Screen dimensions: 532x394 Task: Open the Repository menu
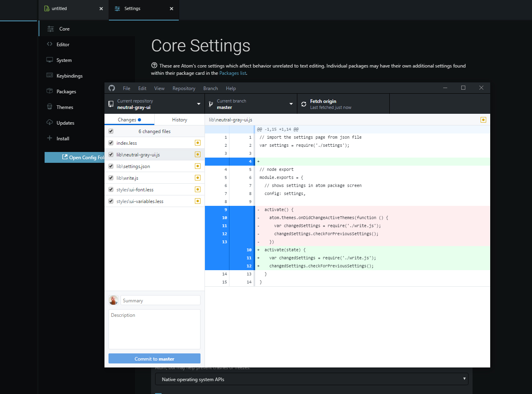[x=184, y=88]
